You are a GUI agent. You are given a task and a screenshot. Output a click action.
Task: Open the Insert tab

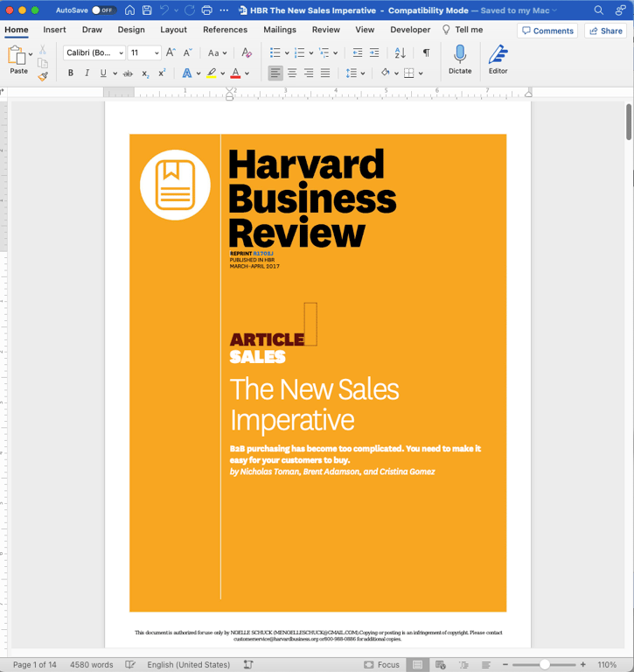coord(54,30)
